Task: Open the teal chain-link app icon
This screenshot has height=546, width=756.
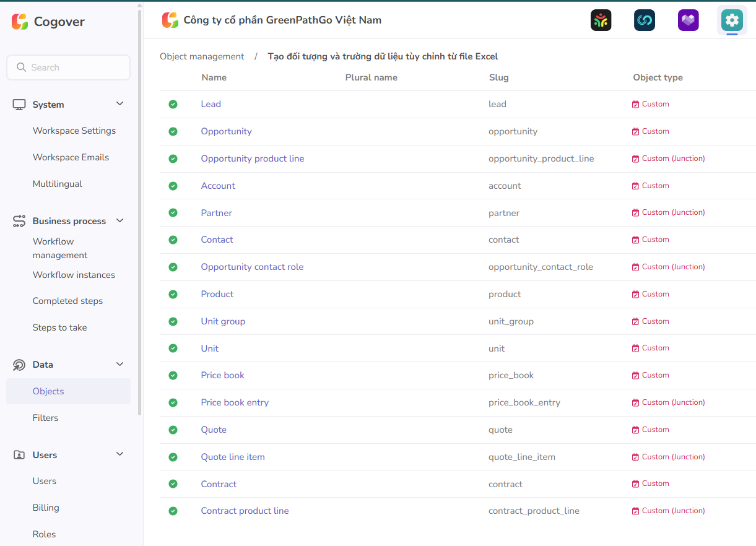Action: 645,20
